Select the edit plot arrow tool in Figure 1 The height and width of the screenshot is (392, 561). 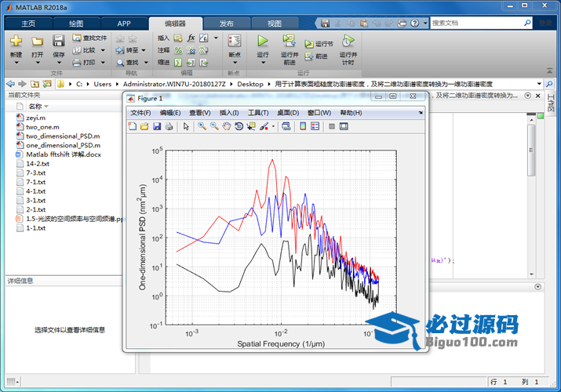pyautogui.click(x=186, y=126)
